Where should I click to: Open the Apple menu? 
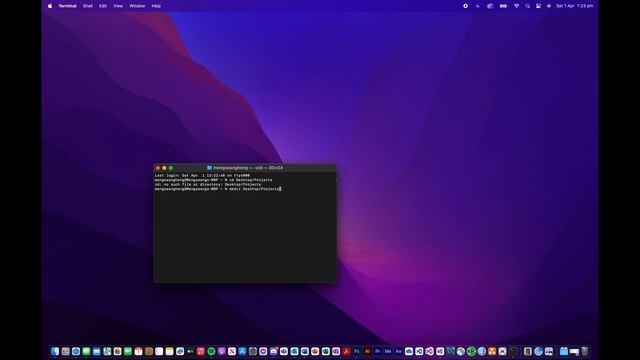(50, 6)
